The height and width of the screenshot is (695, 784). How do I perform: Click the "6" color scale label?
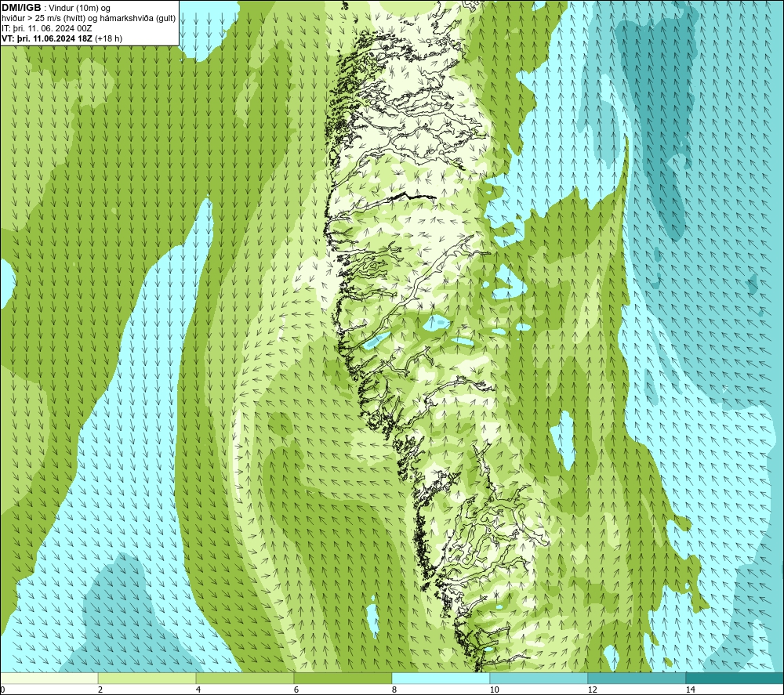(x=296, y=690)
